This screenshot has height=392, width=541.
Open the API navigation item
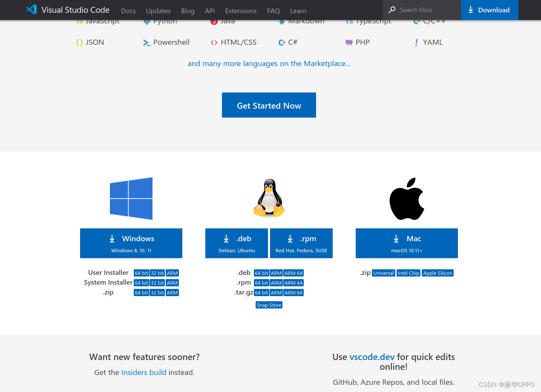pos(210,11)
